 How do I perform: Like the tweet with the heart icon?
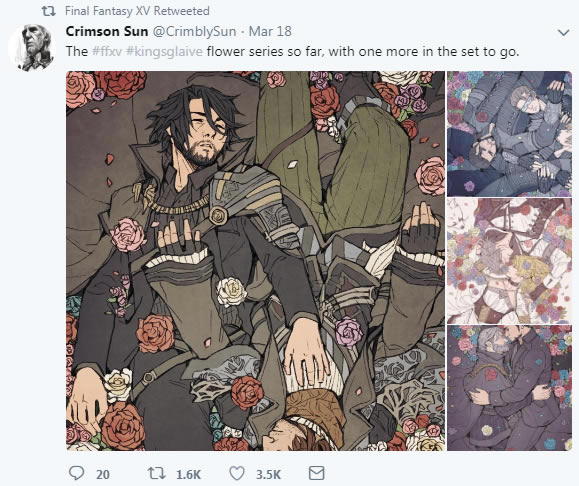tap(237, 473)
